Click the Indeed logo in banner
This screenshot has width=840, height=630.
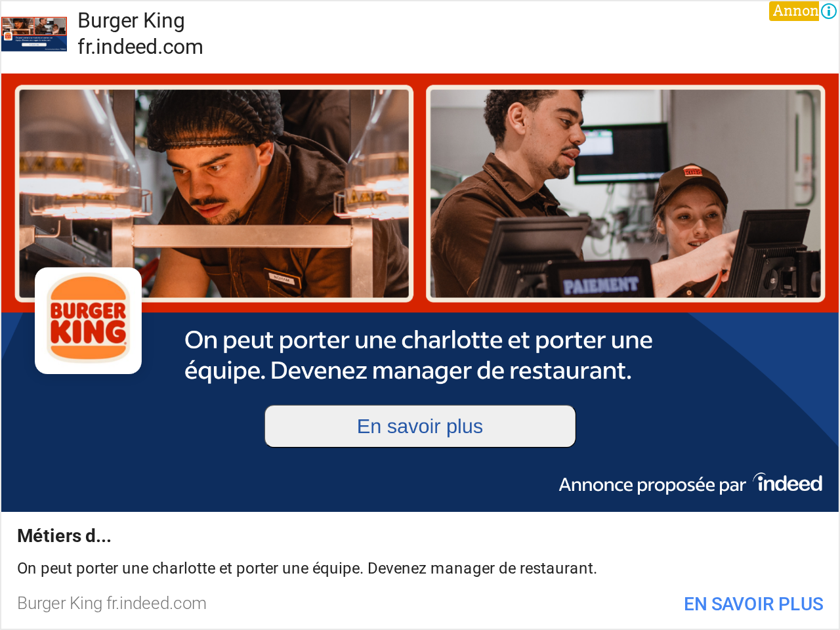pos(787,483)
